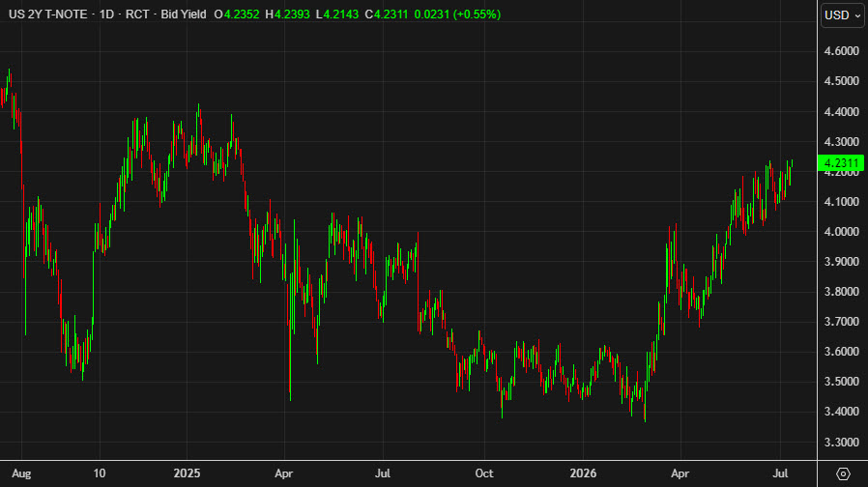Image resolution: width=868 pixels, height=487 pixels.
Task: Click the 1D interval label
Action: (x=106, y=14)
